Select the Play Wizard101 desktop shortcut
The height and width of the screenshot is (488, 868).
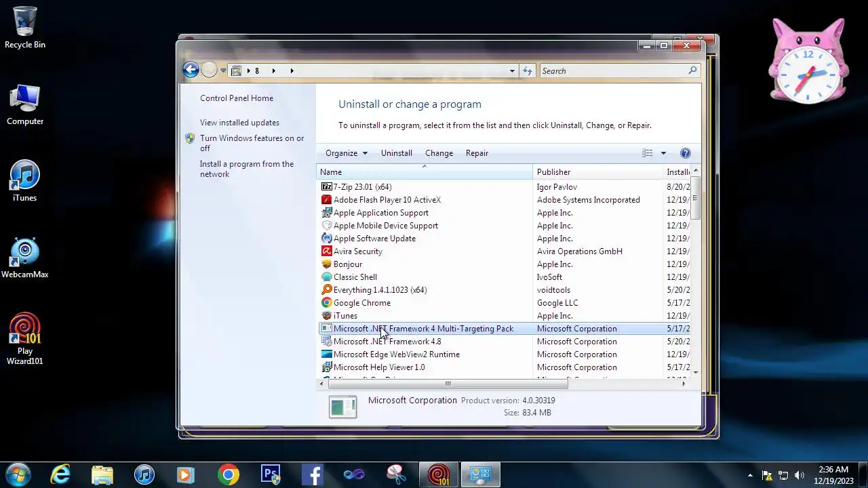[25, 339]
